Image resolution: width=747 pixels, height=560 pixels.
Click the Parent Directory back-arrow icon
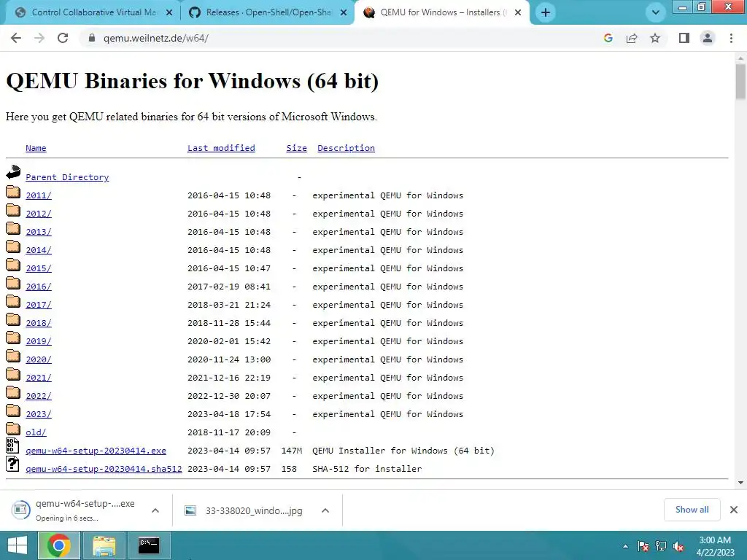coord(13,172)
